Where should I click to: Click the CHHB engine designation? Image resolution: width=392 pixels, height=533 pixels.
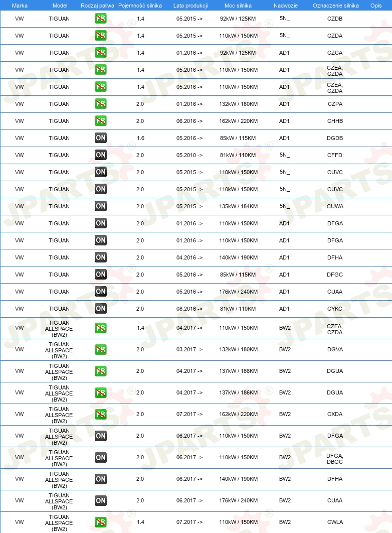point(335,121)
